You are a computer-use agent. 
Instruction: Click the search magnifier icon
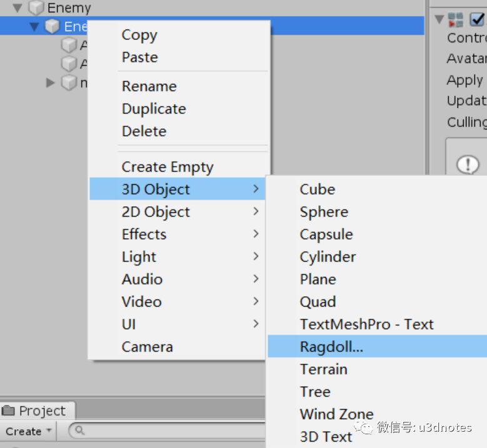point(80,431)
